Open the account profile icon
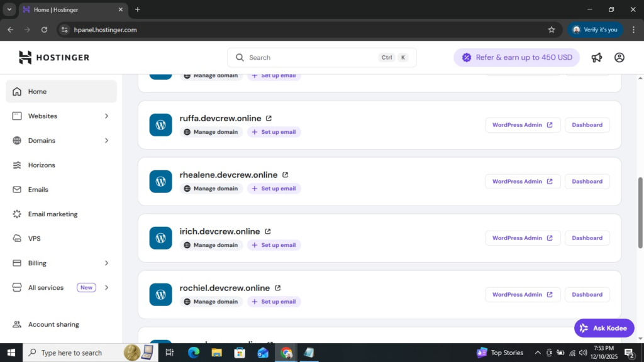Image resolution: width=644 pixels, height=362 pixels. (619, 58)
